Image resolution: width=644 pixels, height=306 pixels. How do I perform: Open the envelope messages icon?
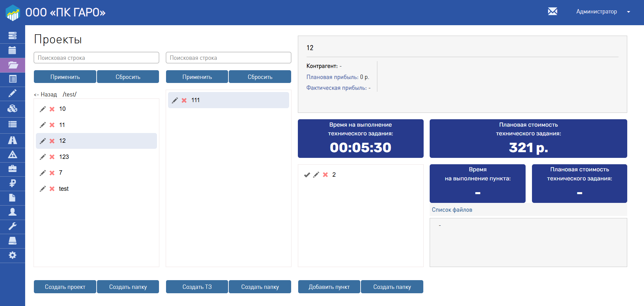[x=552, y=11]
